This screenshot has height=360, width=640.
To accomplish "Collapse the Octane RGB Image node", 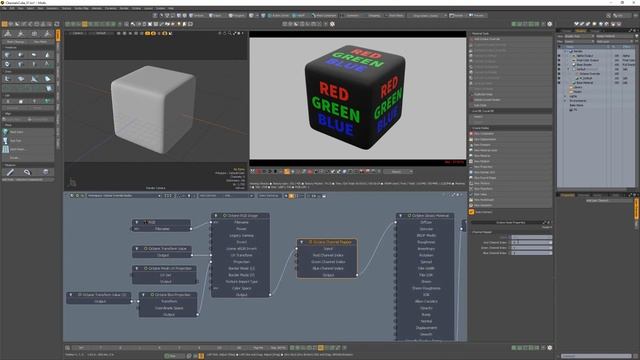I will [216, 216].
